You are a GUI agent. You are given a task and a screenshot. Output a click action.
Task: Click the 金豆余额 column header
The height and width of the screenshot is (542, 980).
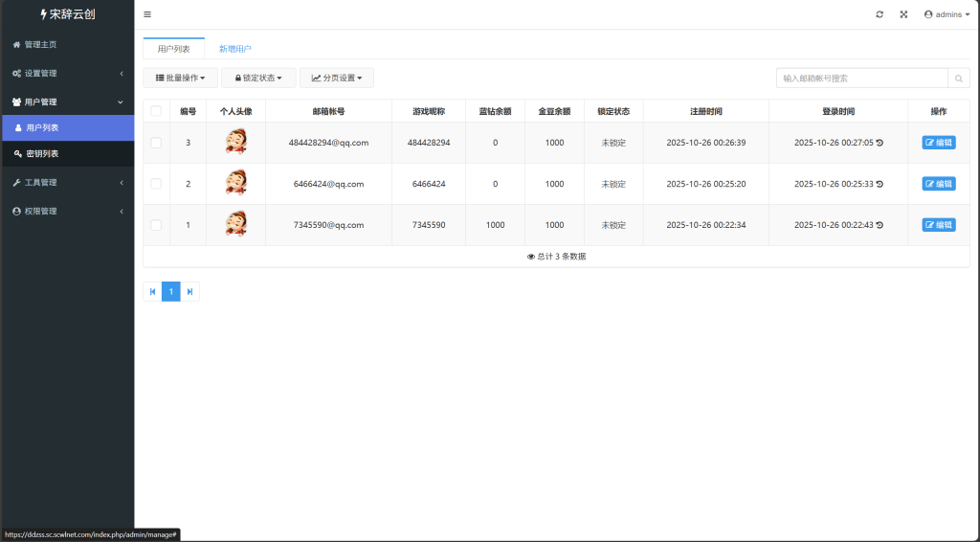(x=554, y=111)
